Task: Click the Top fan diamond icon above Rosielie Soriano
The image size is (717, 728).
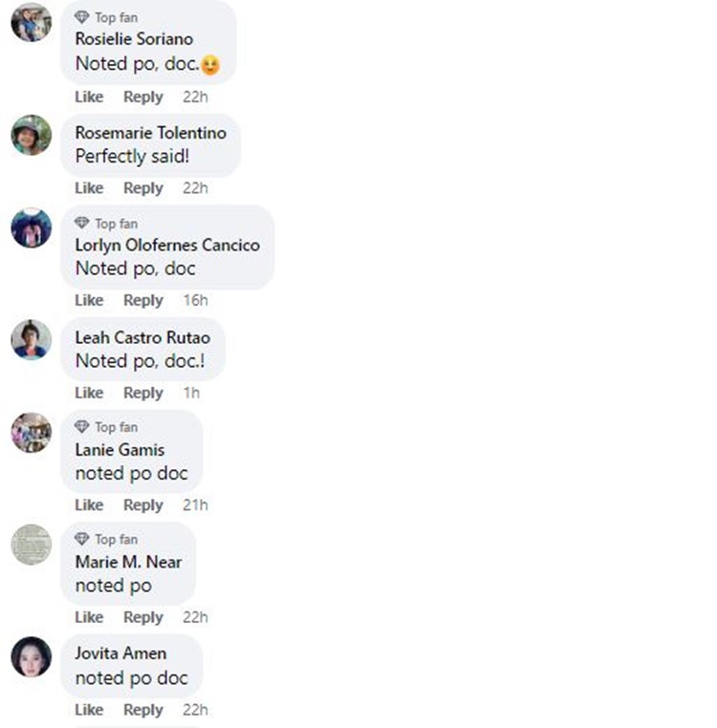Action: (x=82, y=17)
